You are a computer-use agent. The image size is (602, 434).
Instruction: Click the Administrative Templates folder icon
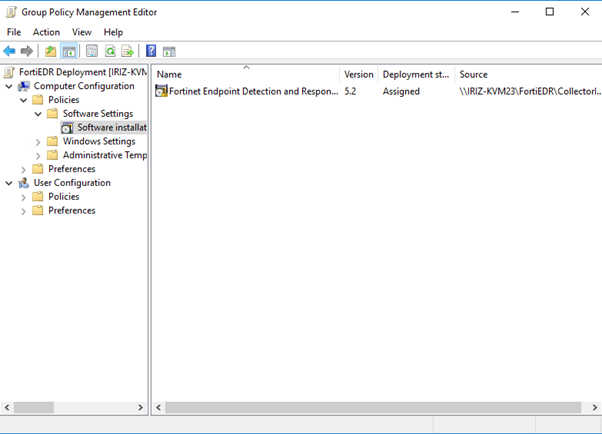click(52, 155)
